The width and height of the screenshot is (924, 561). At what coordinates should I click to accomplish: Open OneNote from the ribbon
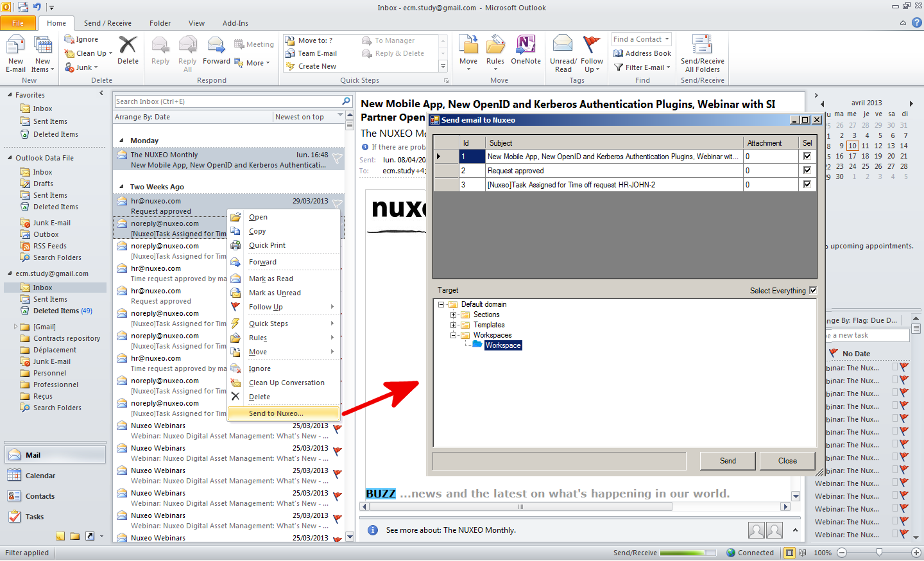[526, 46]
